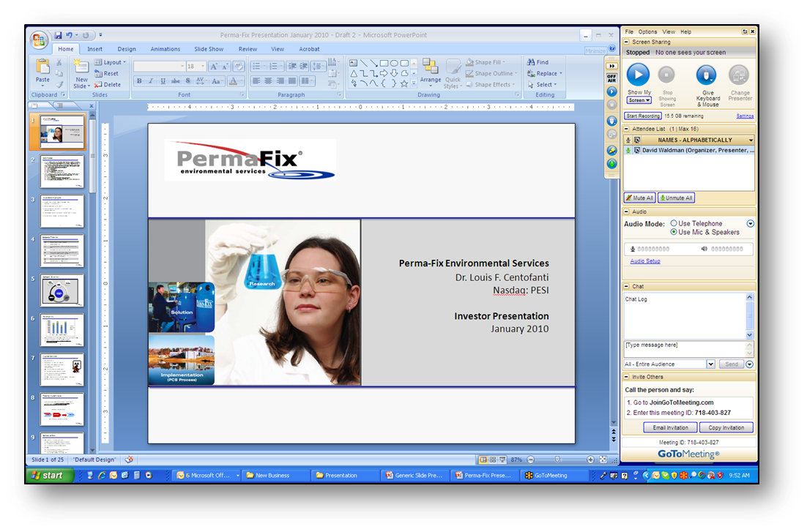Viewport: 807px width, 532px height.
Task: Click Find in Editing group
Action: pyautogui.click(x=538, y=62)
